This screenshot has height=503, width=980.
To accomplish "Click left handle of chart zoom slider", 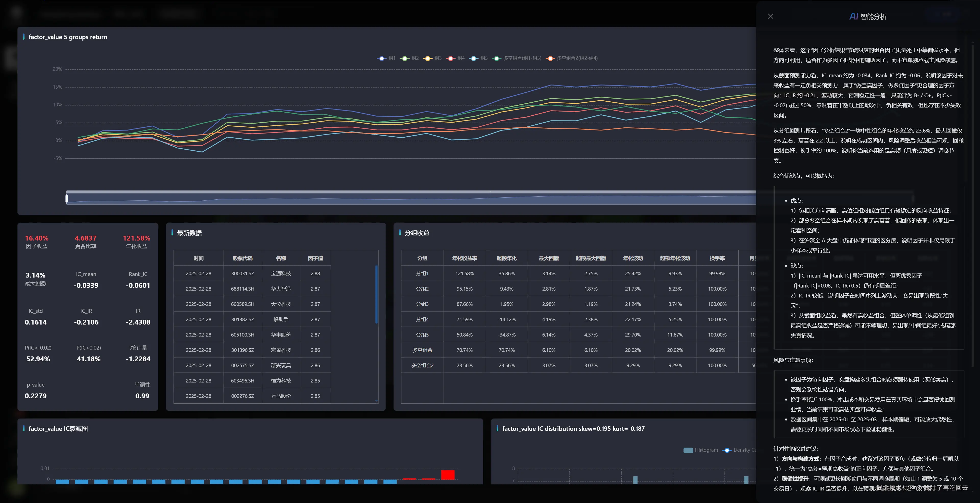I will tap(67, 198).
